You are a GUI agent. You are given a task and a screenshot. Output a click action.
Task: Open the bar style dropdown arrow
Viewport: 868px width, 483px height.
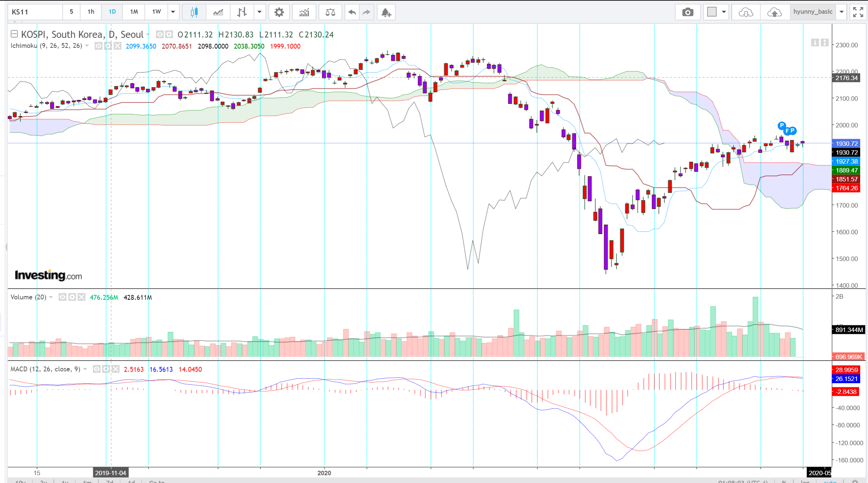tap(260, 12)
